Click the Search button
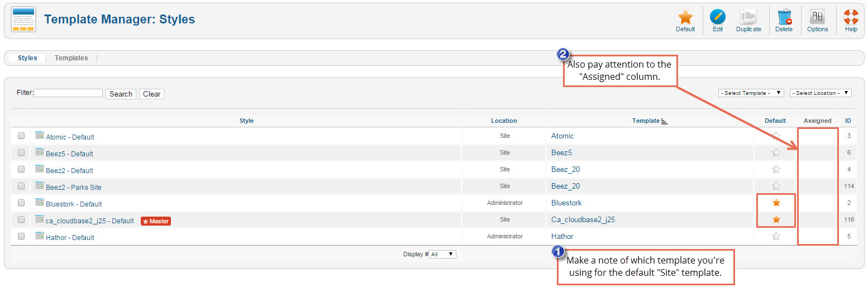The height and width of the screenshot is (292, 868). (x=121, y=94)
